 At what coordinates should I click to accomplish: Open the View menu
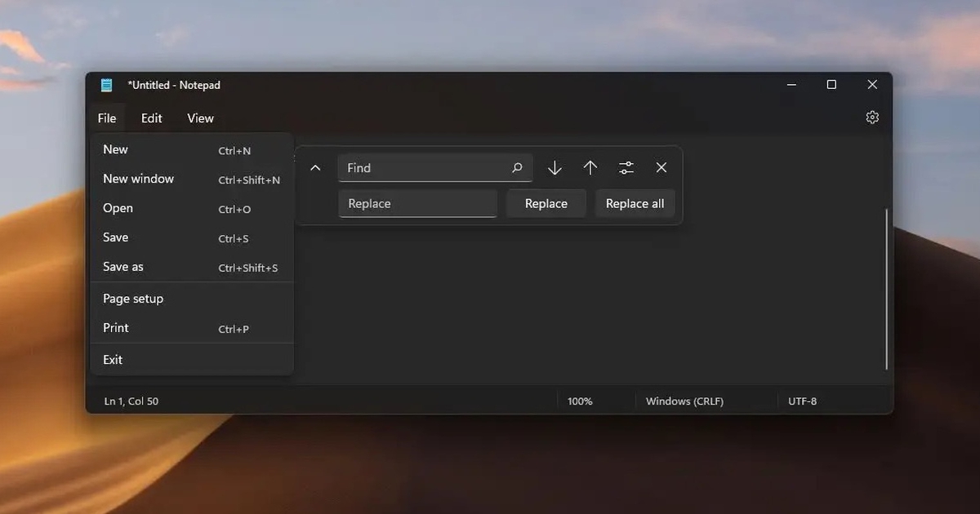coord(200,118)
